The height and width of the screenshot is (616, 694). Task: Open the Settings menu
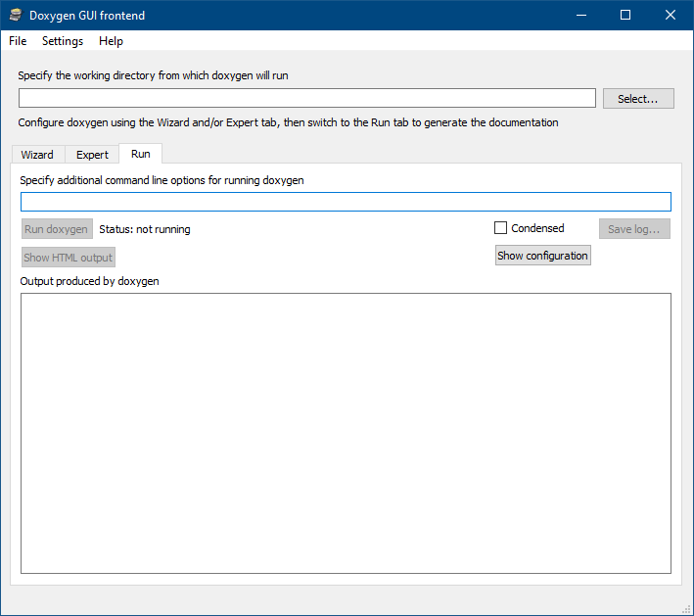click(x=63, y=41)
